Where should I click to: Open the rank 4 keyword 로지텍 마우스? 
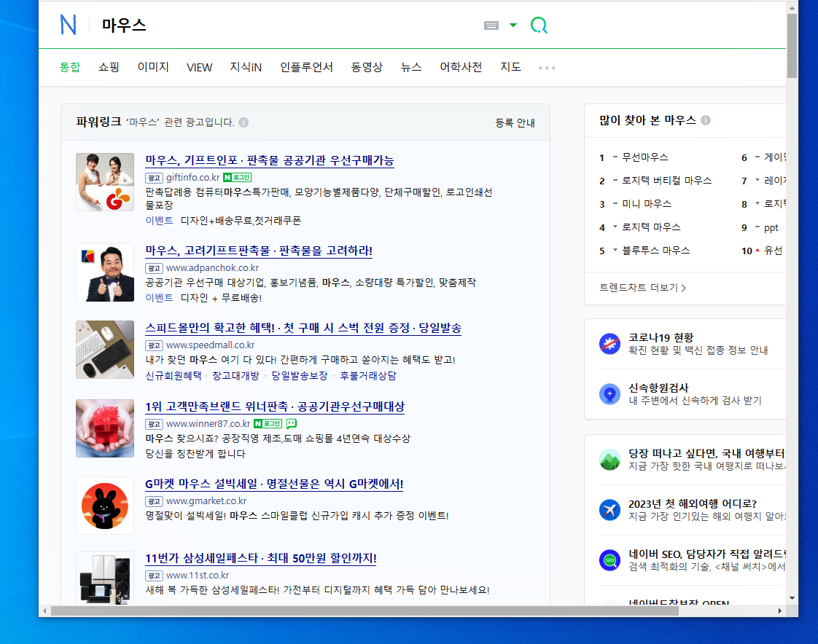(x=651, y=227)
